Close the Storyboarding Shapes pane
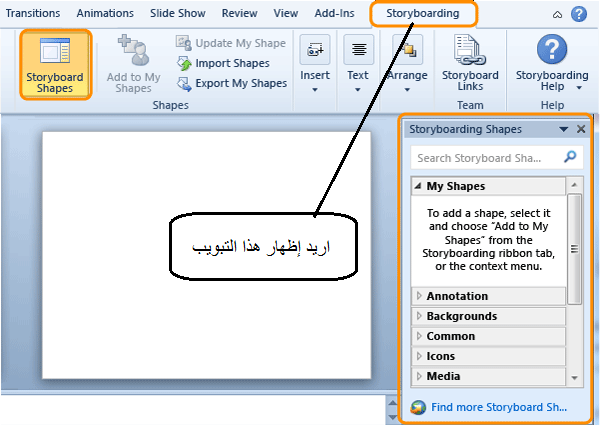This screenshot has height=425, width=600. tap(581, 129)
